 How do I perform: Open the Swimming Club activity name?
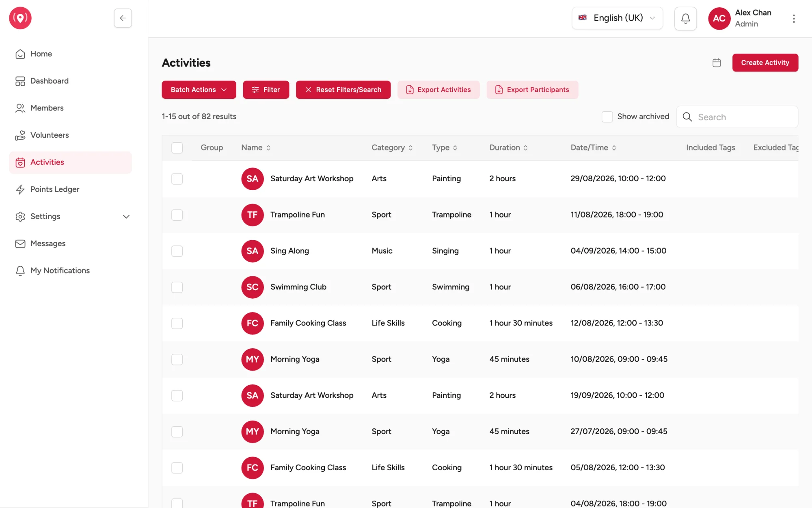coord(298,287)
